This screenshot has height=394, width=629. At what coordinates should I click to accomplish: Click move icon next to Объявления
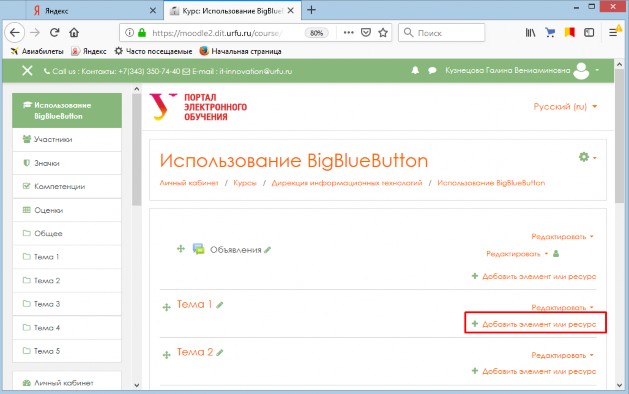coord(181,249)
